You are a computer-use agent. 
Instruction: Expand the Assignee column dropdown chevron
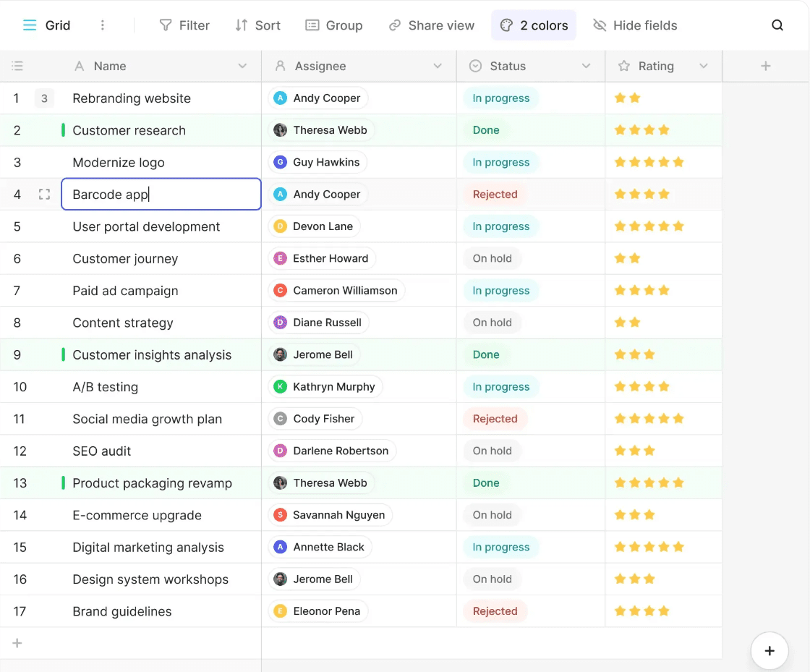pyautogui.click(x=438, y=66)
